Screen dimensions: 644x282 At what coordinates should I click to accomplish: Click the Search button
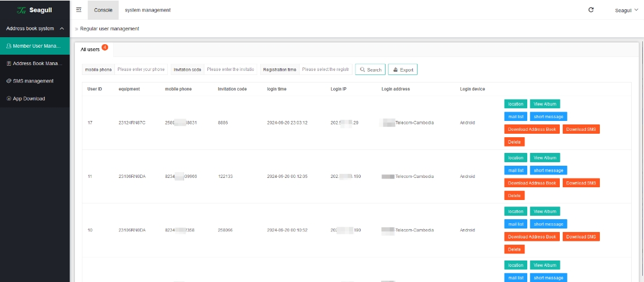(x=370, y=70)
